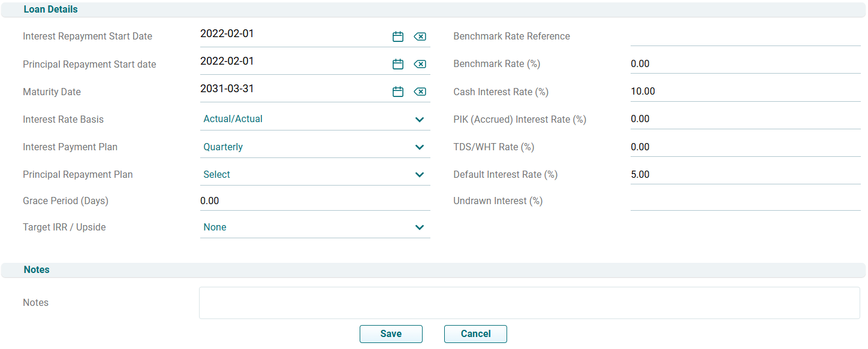Viewport: 868px width, 349px height.
Task: Open the Interest Payment Plan dropdown
Action: (315, 147)
